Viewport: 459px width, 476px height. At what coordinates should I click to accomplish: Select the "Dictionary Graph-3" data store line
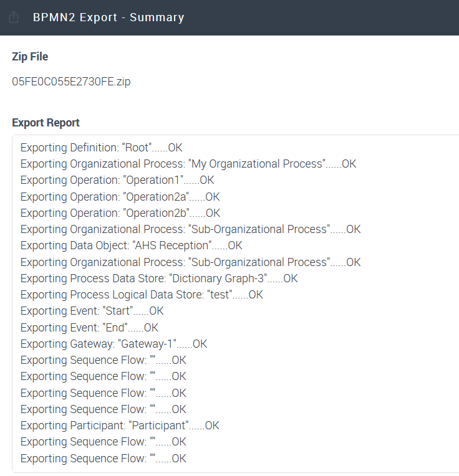159,278
